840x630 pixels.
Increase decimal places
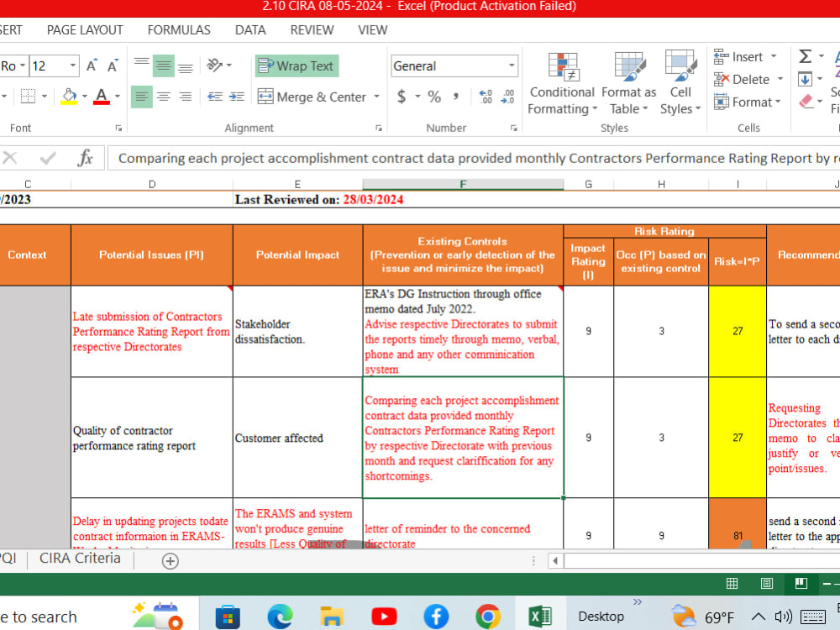coord(486,97)
